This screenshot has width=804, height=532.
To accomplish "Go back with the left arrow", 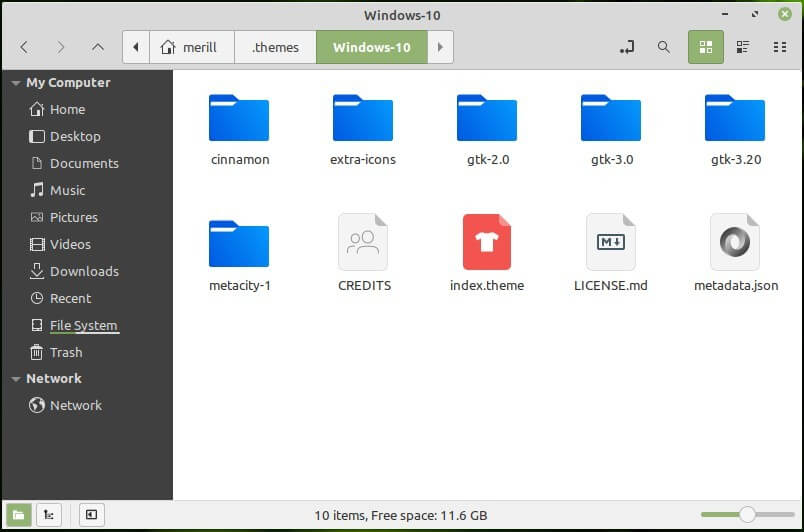I will [x=24, y=47].
